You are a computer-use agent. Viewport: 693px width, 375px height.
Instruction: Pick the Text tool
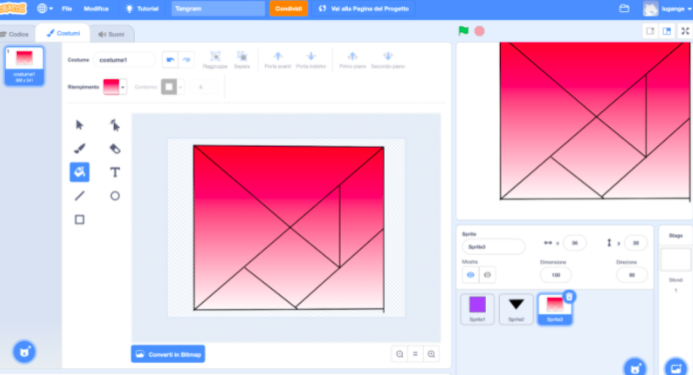point(115,172)
